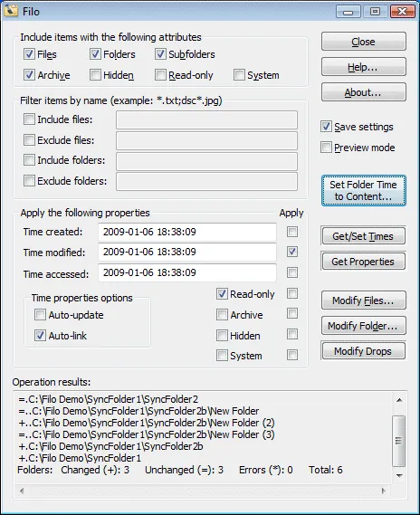Click the Time accessed field

(x=187, y=272)
